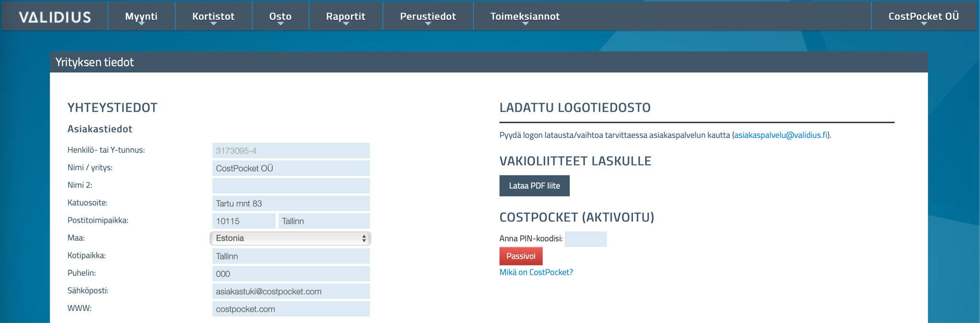Click the Asiakastiedot subheading
The width and height of the screenshot is (980, 323).
point(100,129)
